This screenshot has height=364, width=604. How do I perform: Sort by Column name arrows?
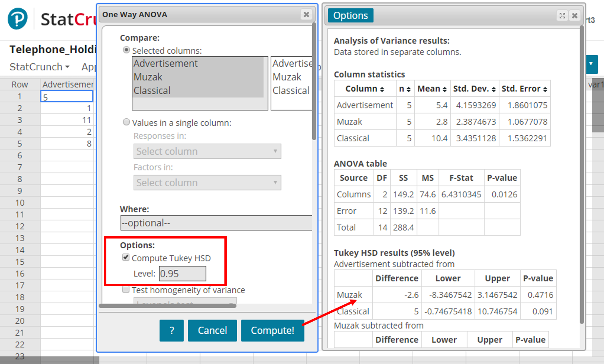click(382, 89)
